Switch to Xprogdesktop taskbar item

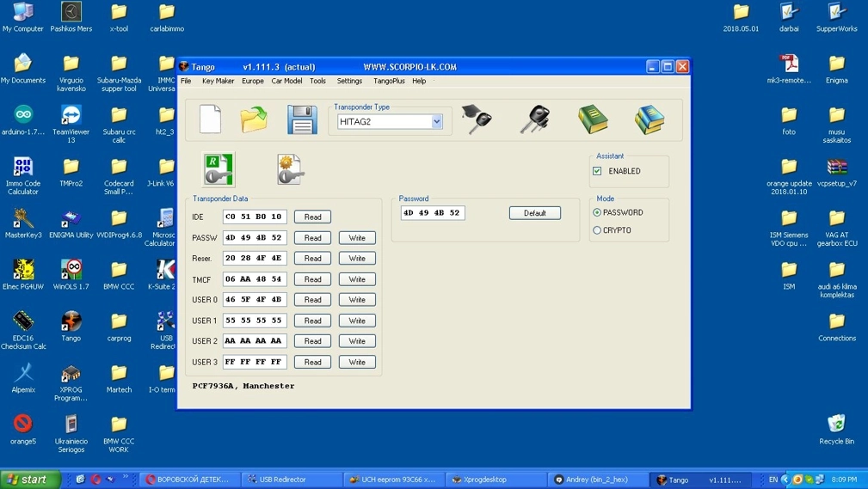(496, 480)
